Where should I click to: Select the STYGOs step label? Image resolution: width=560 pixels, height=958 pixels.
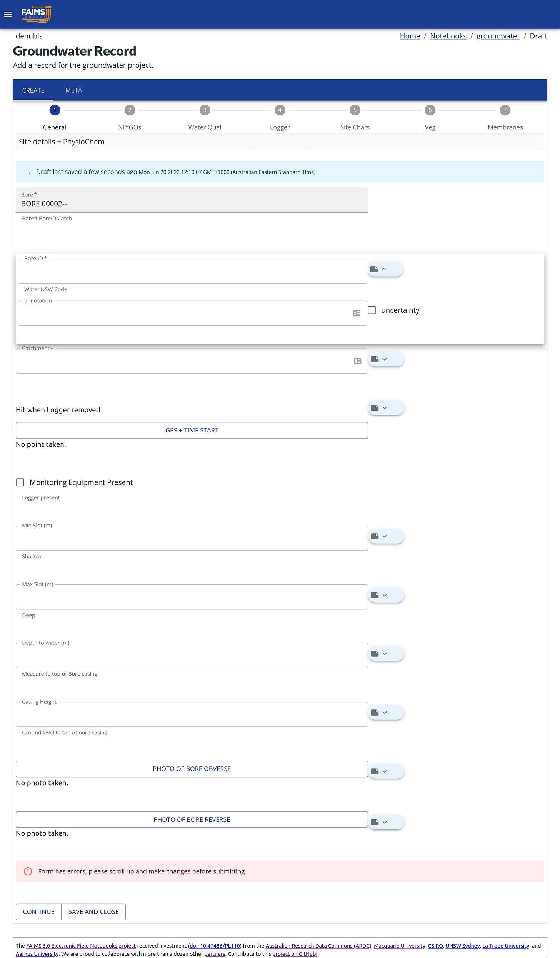[x=130, y=127]
